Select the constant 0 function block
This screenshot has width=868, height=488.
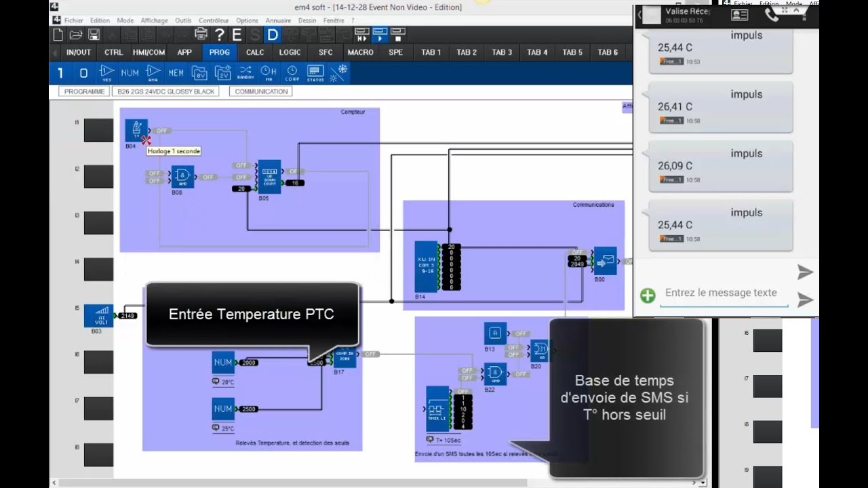click(83, 73)
